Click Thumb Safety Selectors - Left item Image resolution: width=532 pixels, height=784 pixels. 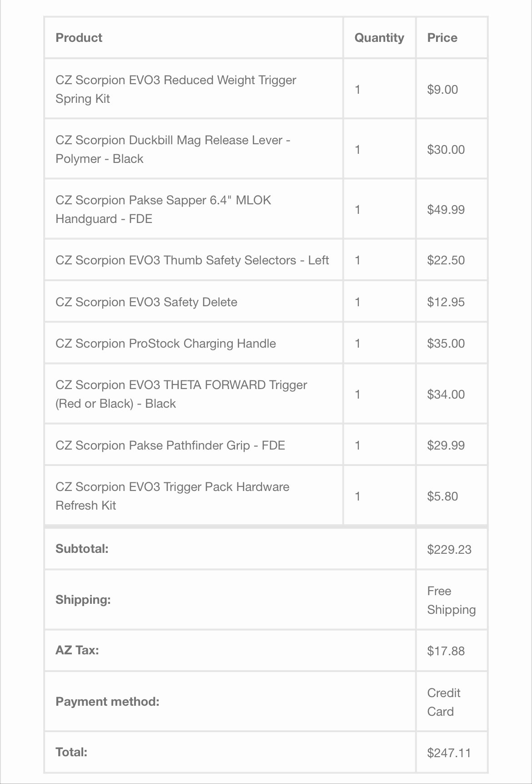[x=192, y=260]
